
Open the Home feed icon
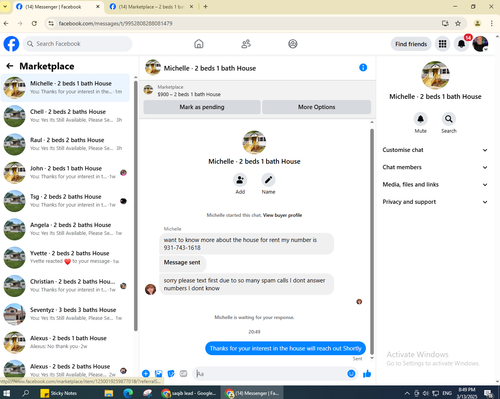199,44
